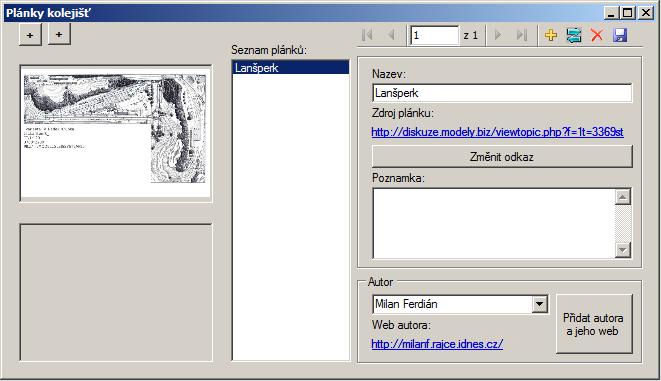Viewport: 661px width, 381px height.
Task: Click the second plus button at top left
Action: coord(59,34)
